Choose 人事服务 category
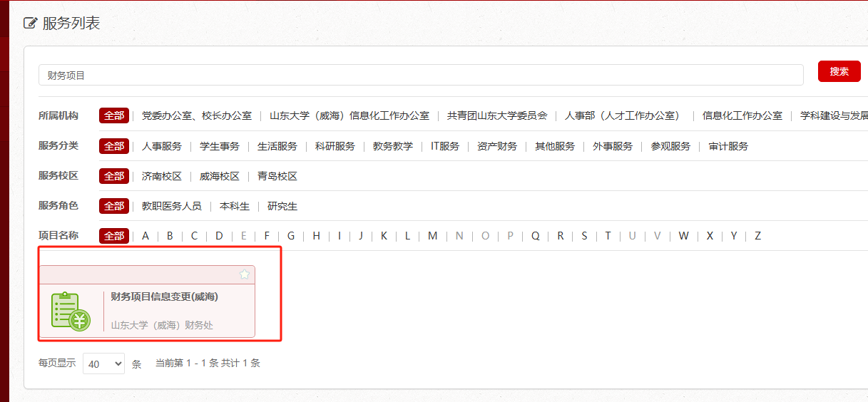Viewport: 868px width, 402px height. point(162,146)
